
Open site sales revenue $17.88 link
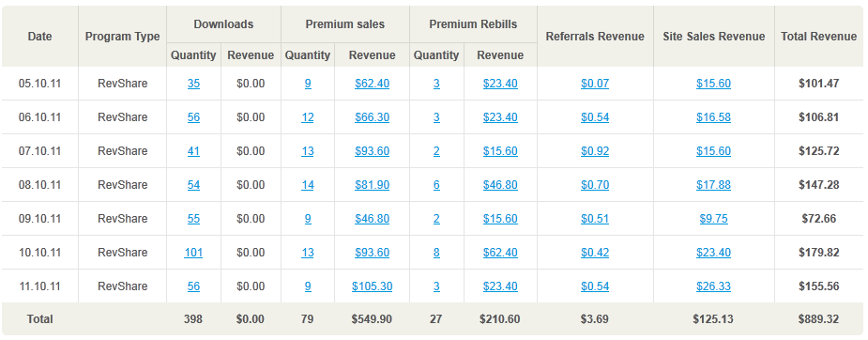tap(713, 185)
